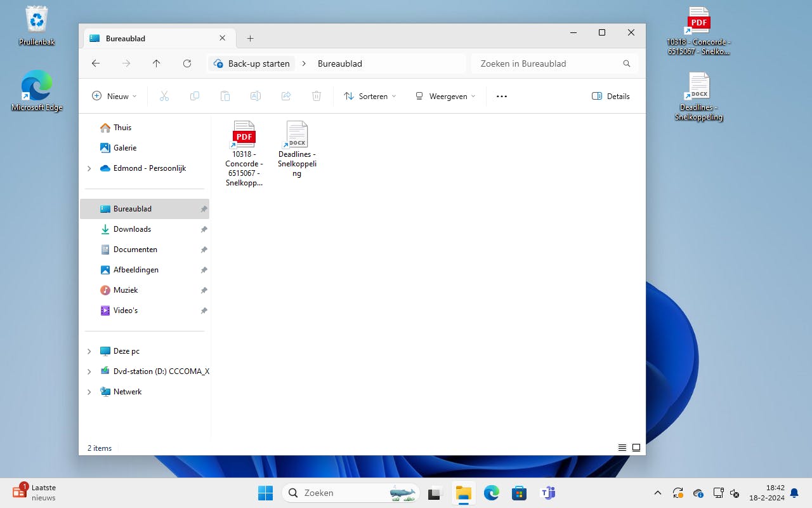The height and width of the screenshot is (508, 812).
Task: Click the Cut scissors icon in toolbar
Action: point(164,96)
